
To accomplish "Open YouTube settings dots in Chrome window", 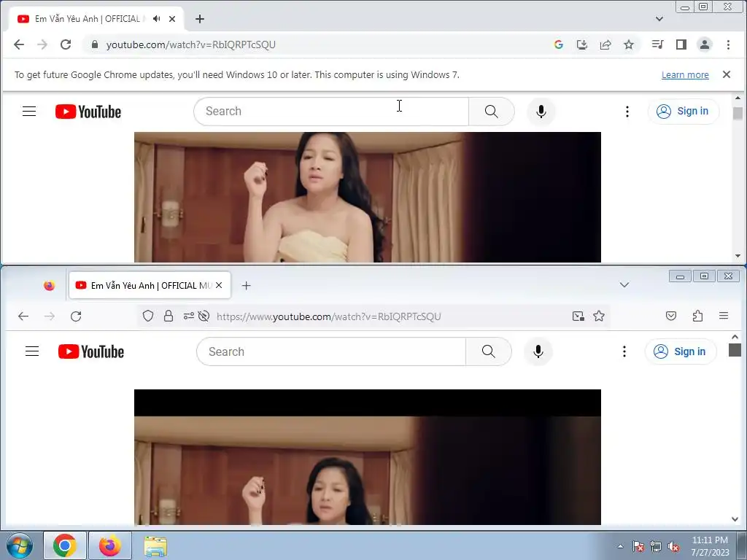I will coord(627,112).
